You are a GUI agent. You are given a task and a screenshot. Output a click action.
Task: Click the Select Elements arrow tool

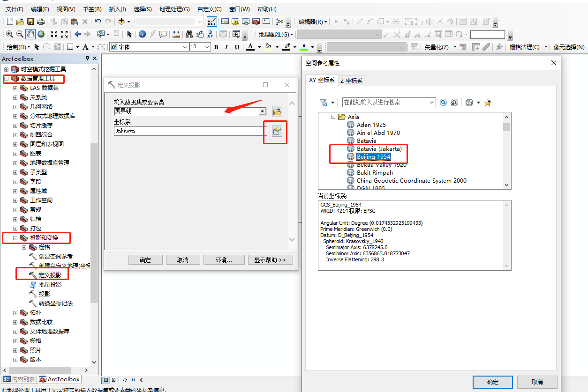coord(129,34)
